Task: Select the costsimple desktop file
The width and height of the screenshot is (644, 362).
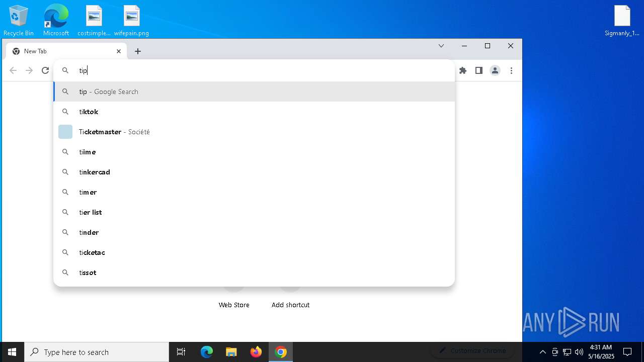Action: pyautogui.click(x=94, y=21)
